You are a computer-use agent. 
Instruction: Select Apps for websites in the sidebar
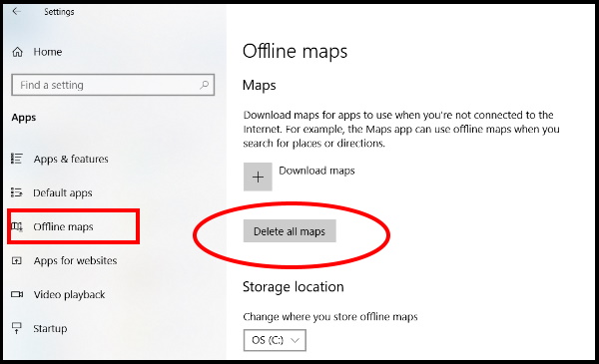pos(75,260)
